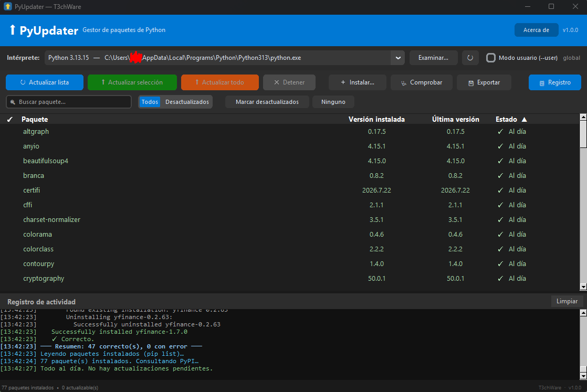
Task: Click Actualizar todo button
Action: (220, 82)
